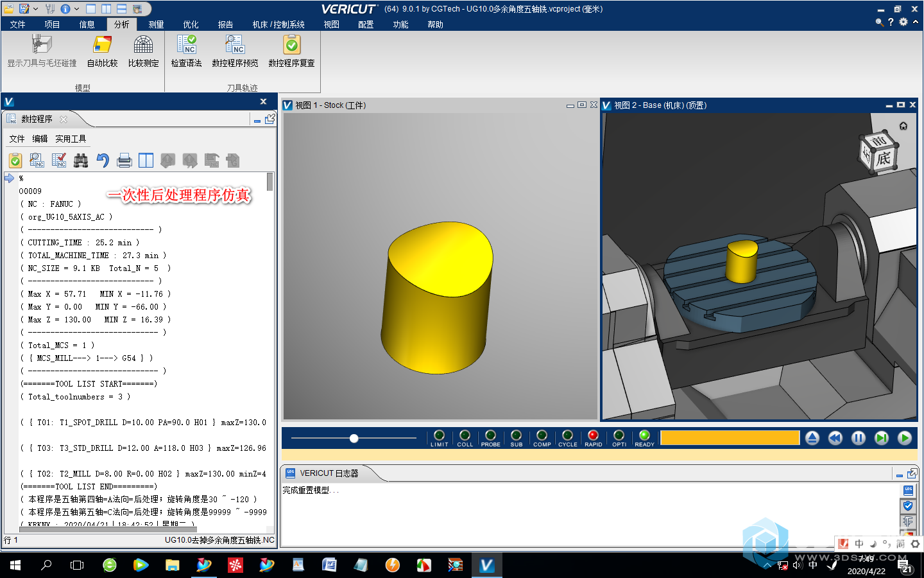Click the single step button
The height and width of the screenshot is (578, 924).
point(882,438)
